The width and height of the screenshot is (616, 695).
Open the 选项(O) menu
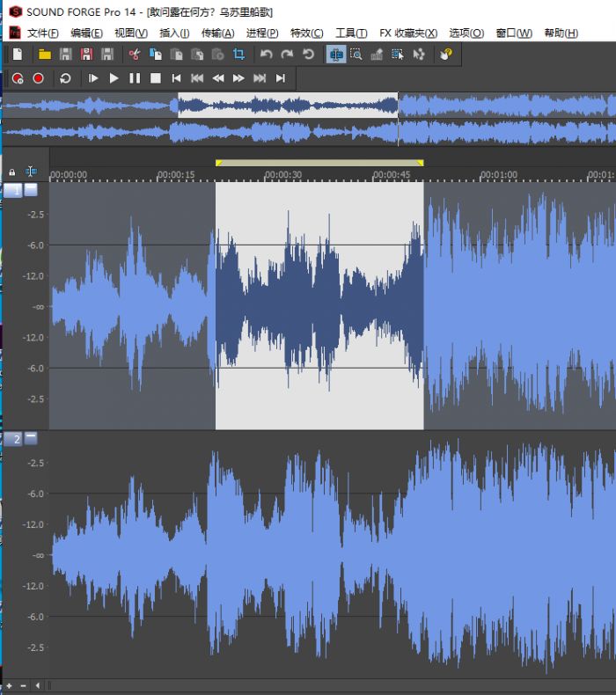(x=466, y=33)
